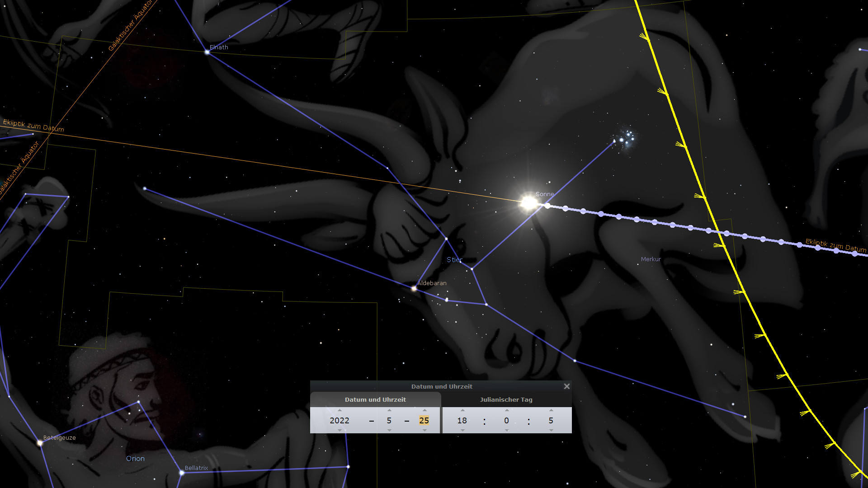The height and width of the screenshot is (488, 868).
Task: Increase the day with its up arrow
Action: 424,410
